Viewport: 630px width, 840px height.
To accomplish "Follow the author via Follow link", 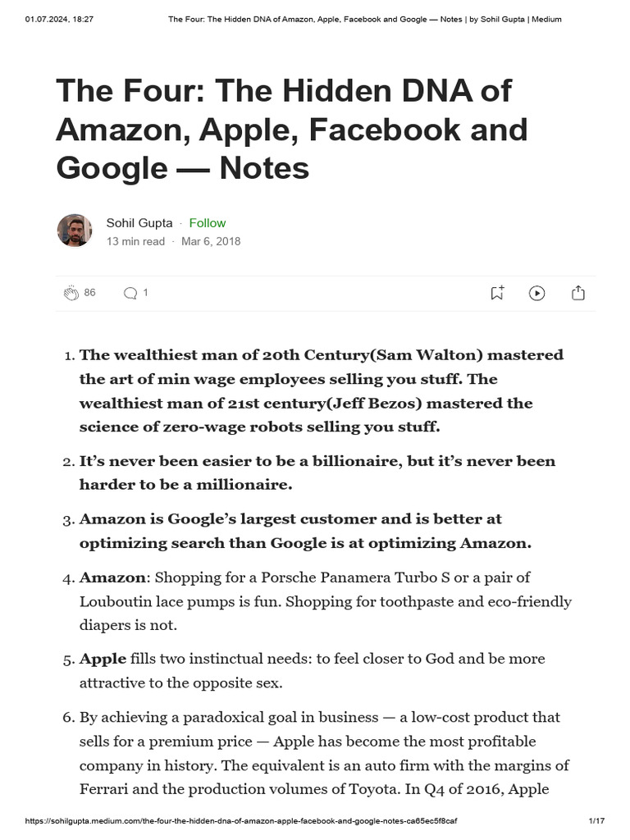I will 207,223.
